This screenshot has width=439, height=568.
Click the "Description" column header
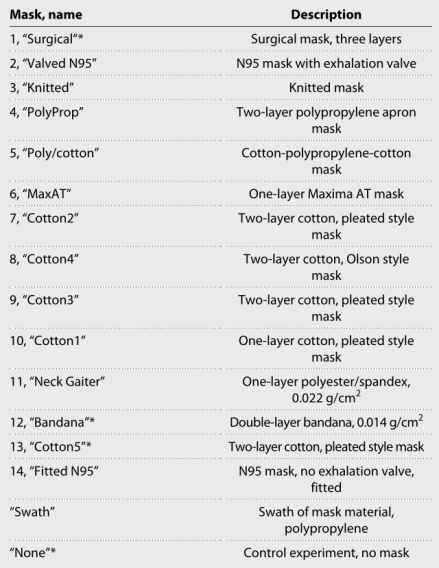pos(326,14)
